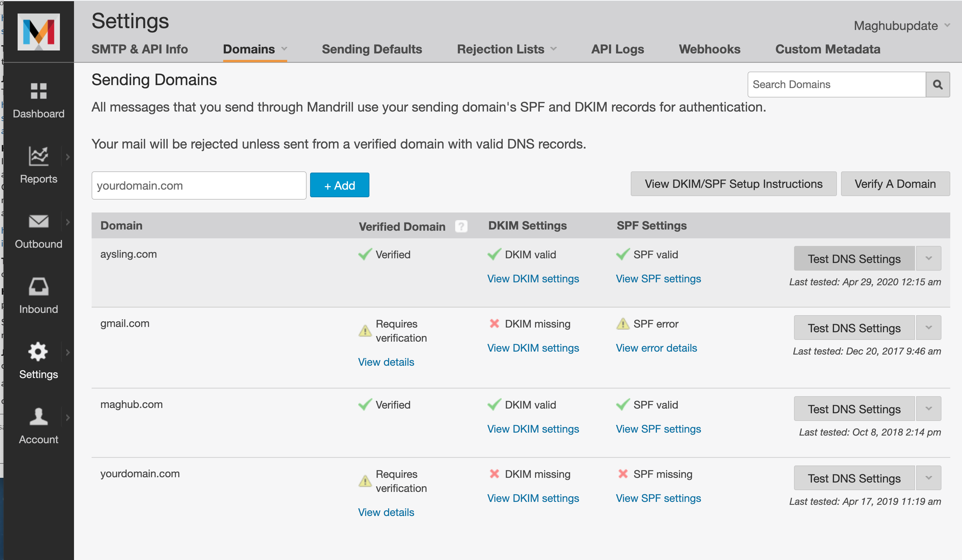Screen dimensions: 962x560
Task: Click aysling.com DKIM valid checkmark icon
Action: [495, 254]
